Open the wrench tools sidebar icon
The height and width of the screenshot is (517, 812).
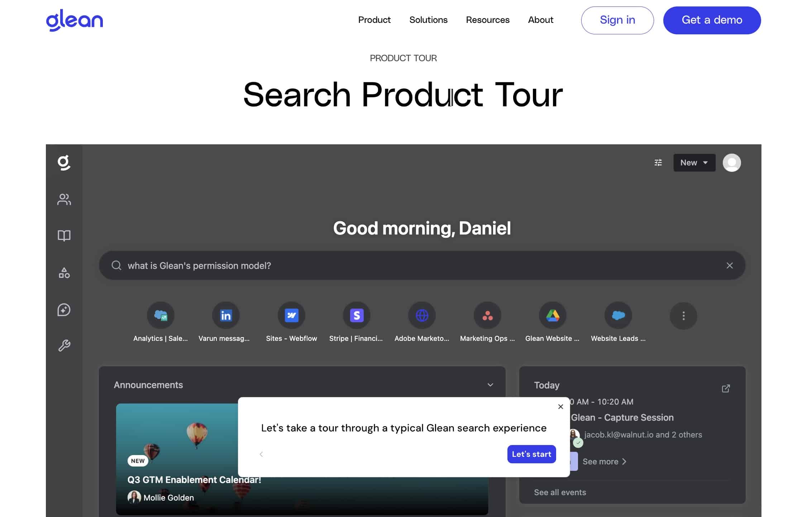tap(64, 346)
